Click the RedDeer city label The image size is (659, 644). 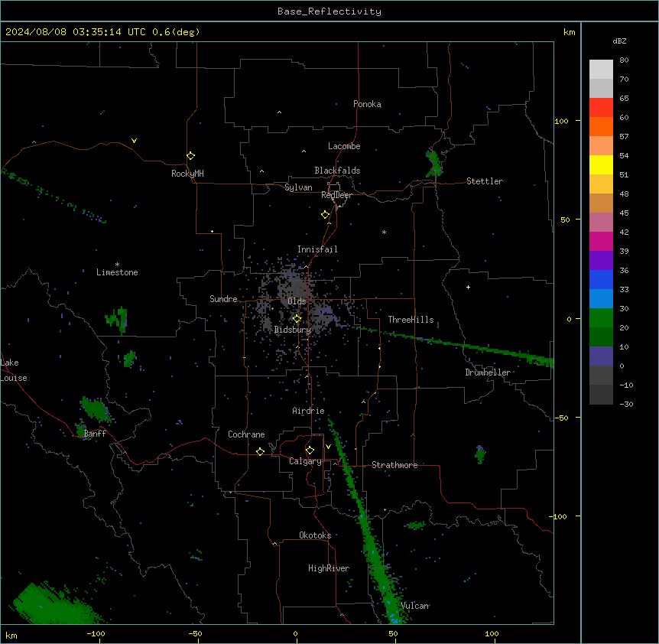(x=336, y=195)
